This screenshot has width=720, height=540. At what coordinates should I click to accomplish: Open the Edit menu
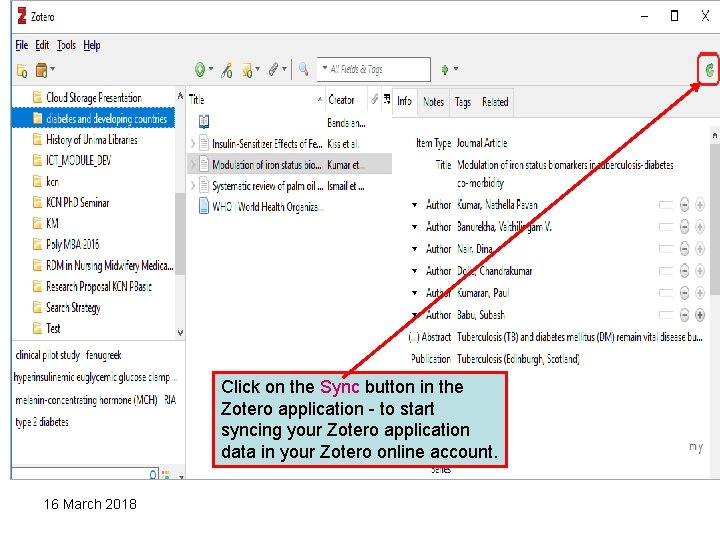[42, 45]
